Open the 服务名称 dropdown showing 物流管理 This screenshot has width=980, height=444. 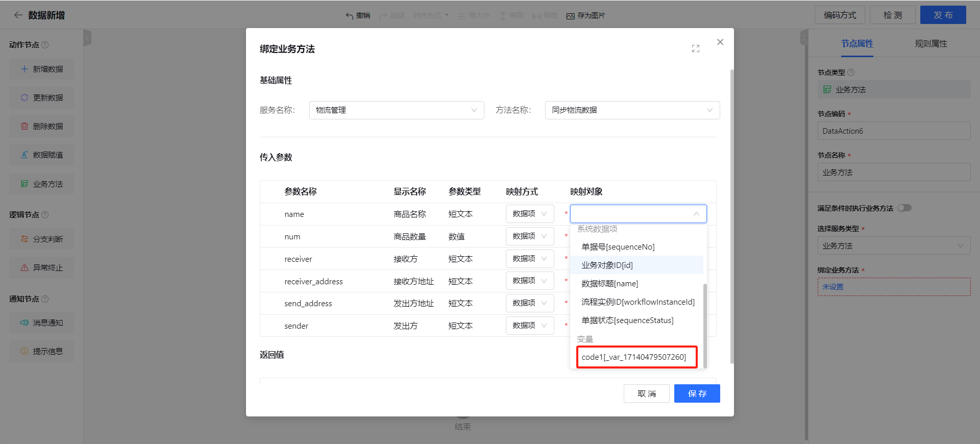coord(397,110)
